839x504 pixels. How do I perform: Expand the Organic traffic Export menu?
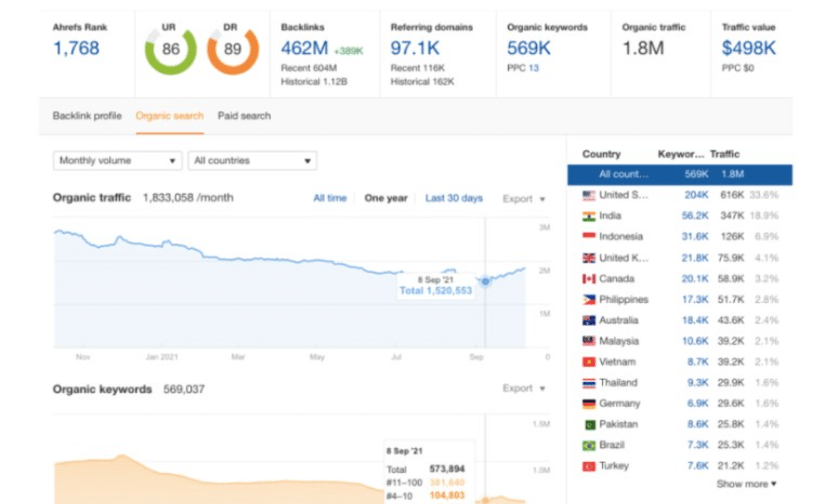[x=524, y=199]
